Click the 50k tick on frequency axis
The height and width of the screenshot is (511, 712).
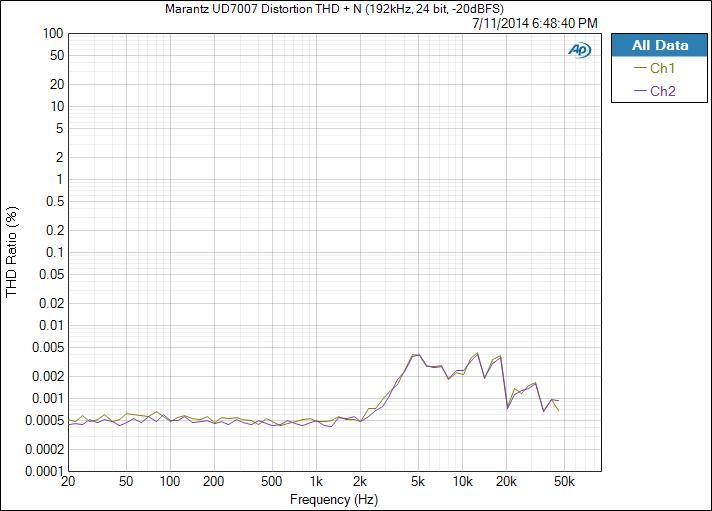(564, 482)
